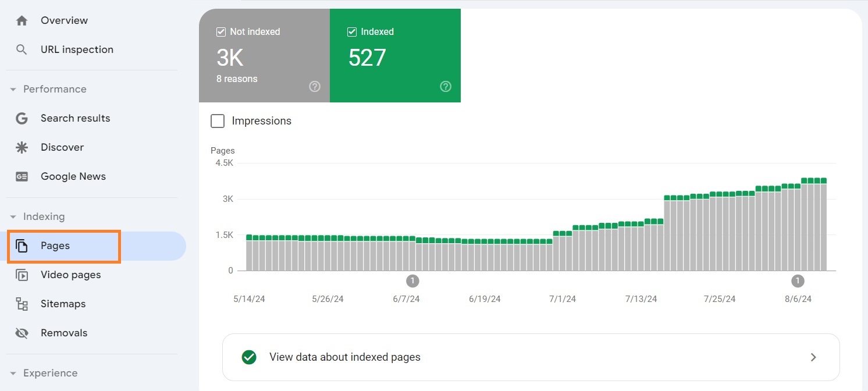The height and width of the screenshot is (391, 868).
Task: Open help for Not indexed pages
Action: point(314,86)
